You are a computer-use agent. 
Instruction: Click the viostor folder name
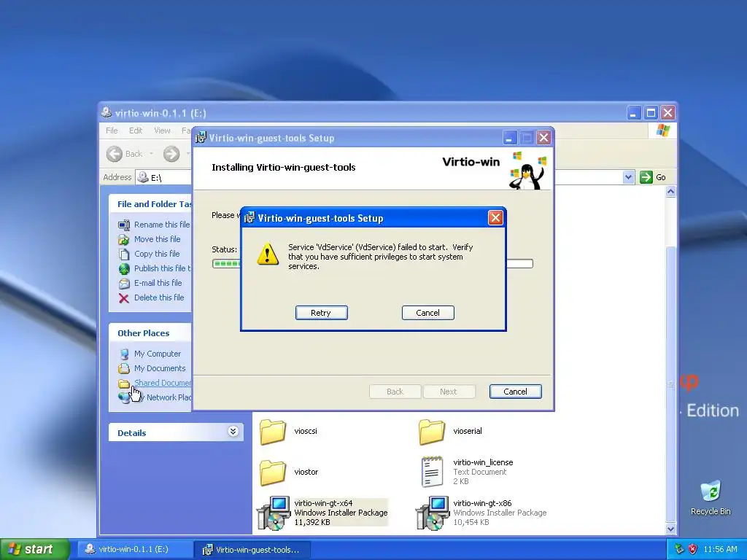(x=306, y=472)
